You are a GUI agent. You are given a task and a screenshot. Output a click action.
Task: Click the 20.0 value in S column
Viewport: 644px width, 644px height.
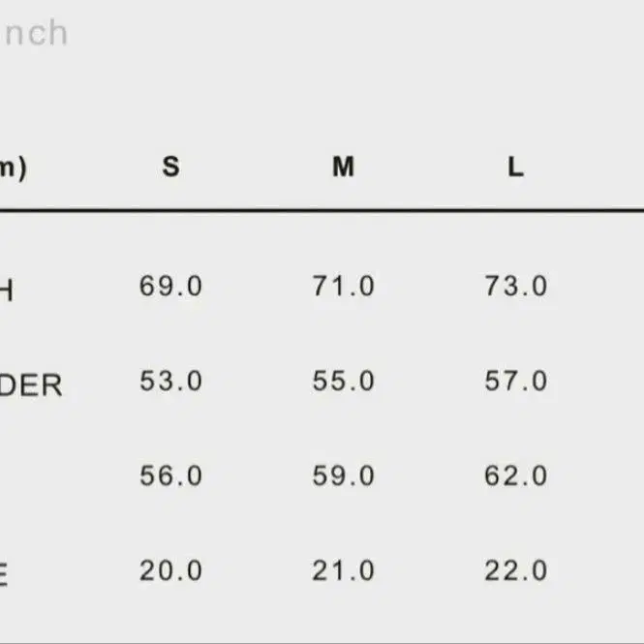tap(170, 570)
